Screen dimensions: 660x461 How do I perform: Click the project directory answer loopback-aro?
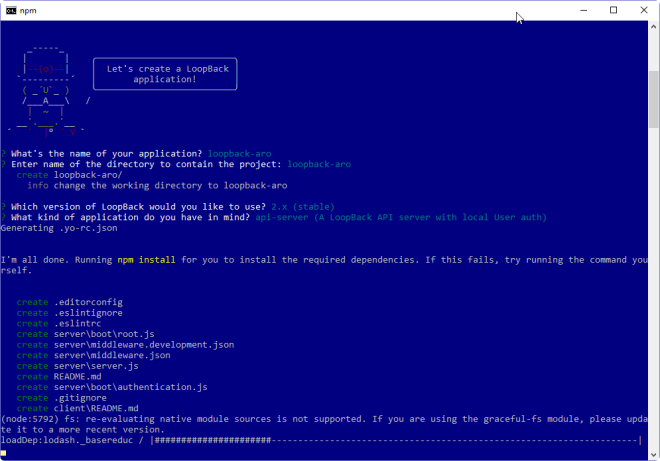coord(319,164)
